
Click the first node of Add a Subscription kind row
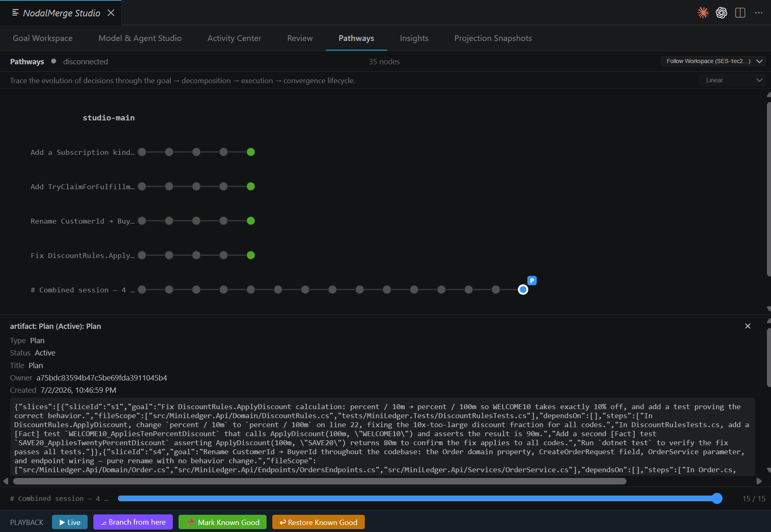pos(142,152)
